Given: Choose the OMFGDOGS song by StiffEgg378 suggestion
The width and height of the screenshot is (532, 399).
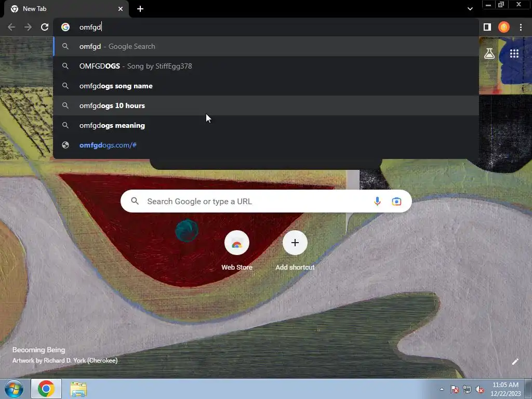Looking at the screenshot, I should pyautogui.click(x=265, y=66).
